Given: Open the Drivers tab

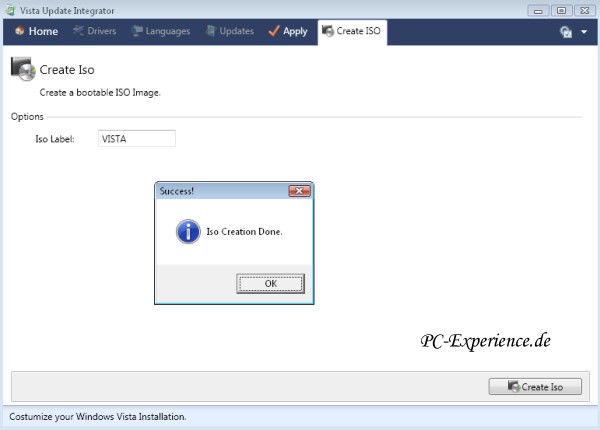Looking at the screenshot, I should [x=95, y=31].
